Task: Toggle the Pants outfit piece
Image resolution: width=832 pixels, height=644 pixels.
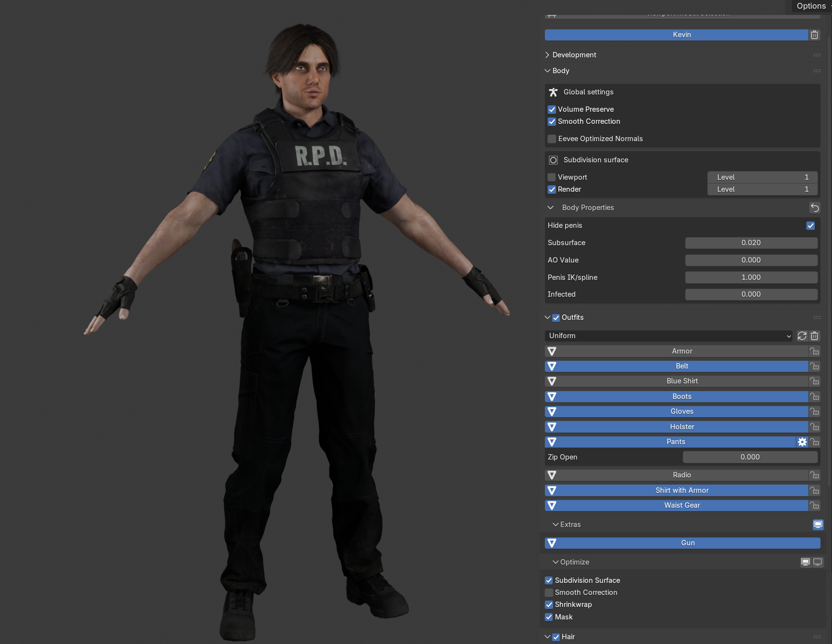Action: tap(670, 442)
